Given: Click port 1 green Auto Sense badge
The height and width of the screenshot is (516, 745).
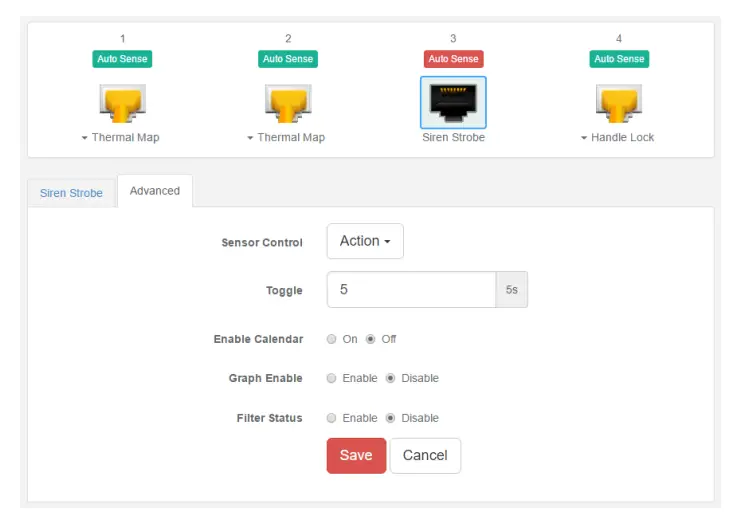Looking at the screenshot, I should click(x=122, y=59).
